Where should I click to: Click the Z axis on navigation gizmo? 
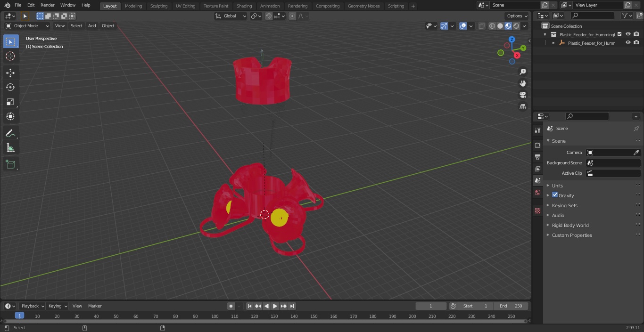coord(512,40)
